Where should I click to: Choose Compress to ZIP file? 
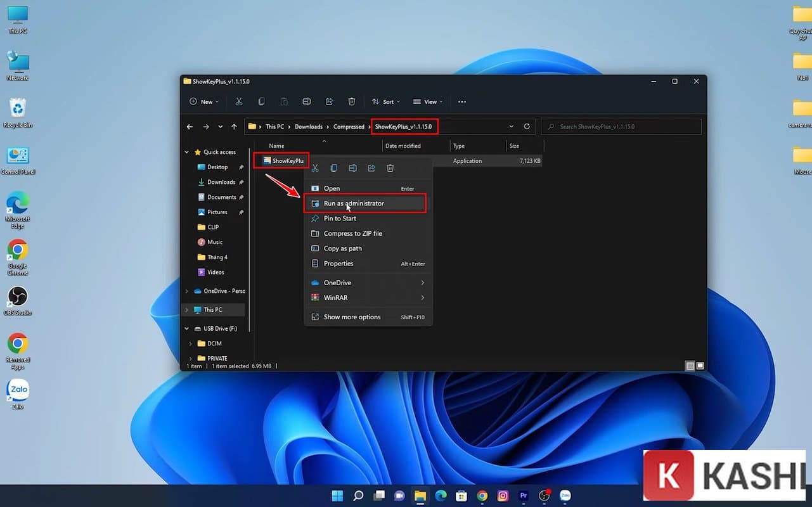[368, 233]
